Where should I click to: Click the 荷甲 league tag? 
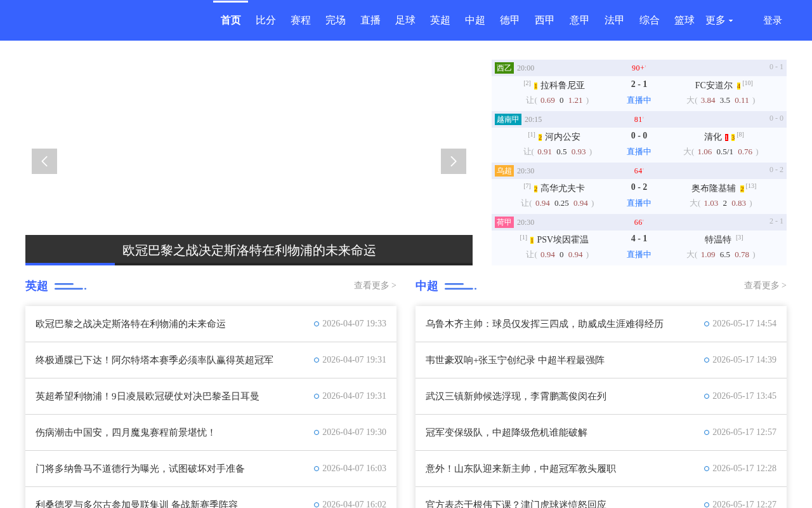[x=504, y=222]
